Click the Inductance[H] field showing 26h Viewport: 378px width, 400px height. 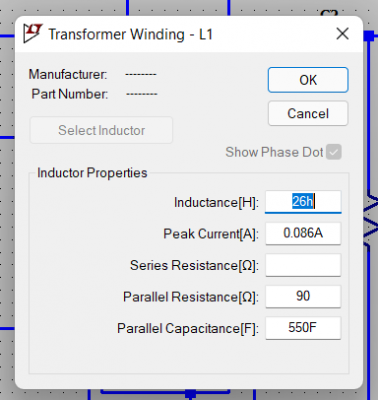coord(303,202)
